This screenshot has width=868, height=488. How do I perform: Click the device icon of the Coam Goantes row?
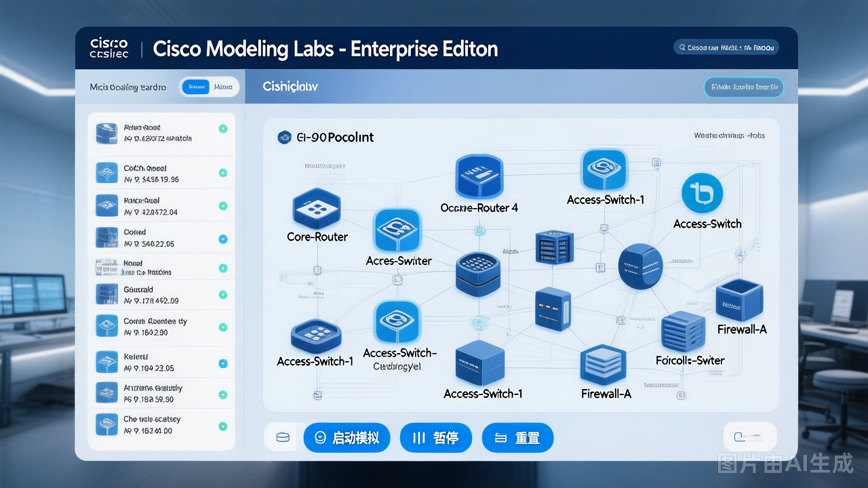[x=108, y=326]
